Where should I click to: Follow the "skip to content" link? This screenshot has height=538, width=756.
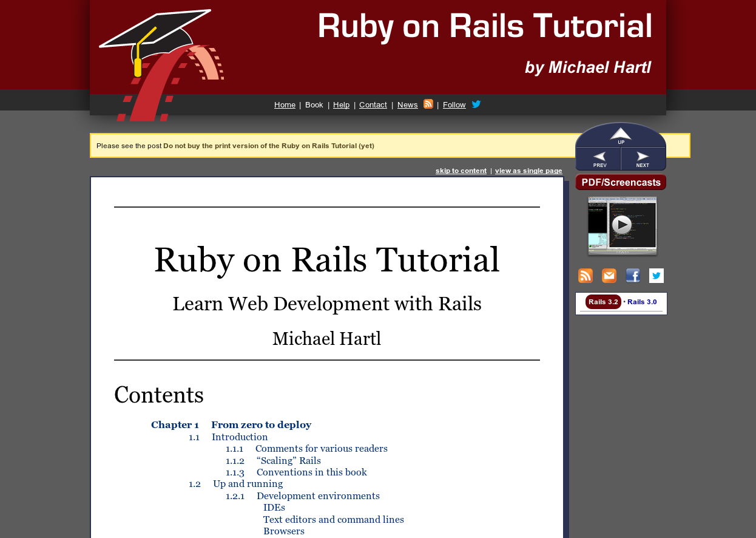(461, 171)
